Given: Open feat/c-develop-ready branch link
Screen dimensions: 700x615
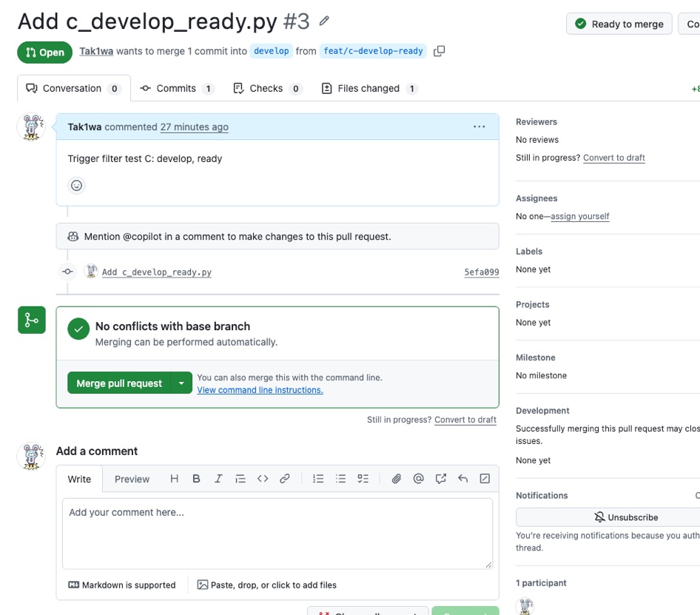Looking at the screenshot, I should 373,51.
